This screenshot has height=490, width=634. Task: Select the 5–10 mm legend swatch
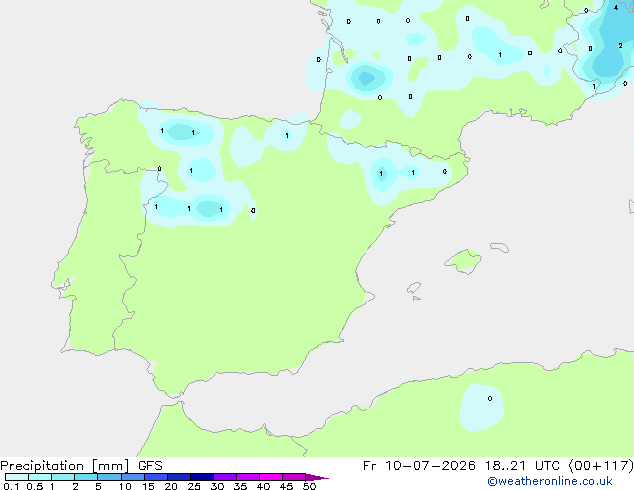[109, 477]
